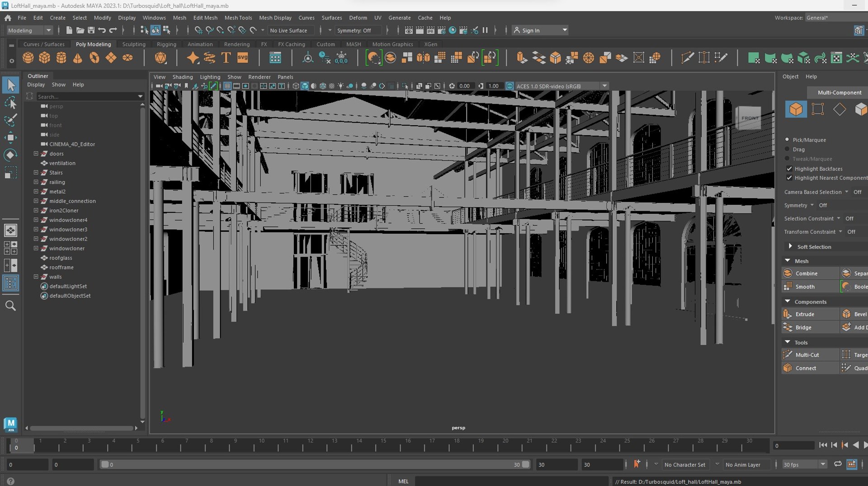Choose the Scale tool in toolbox
The width and height of the screenshot is (868, 486).
tap(10, 173)
